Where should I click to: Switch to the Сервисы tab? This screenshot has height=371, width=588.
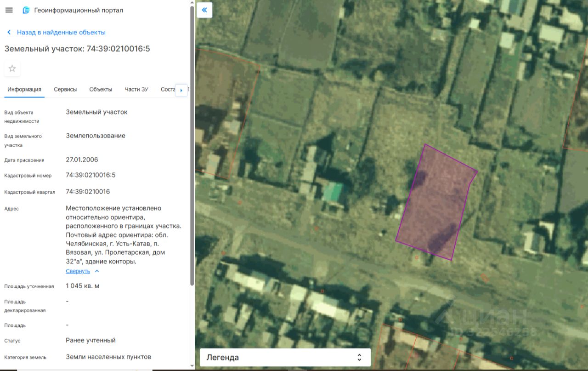pyautogui.click(x=65, y=89)
